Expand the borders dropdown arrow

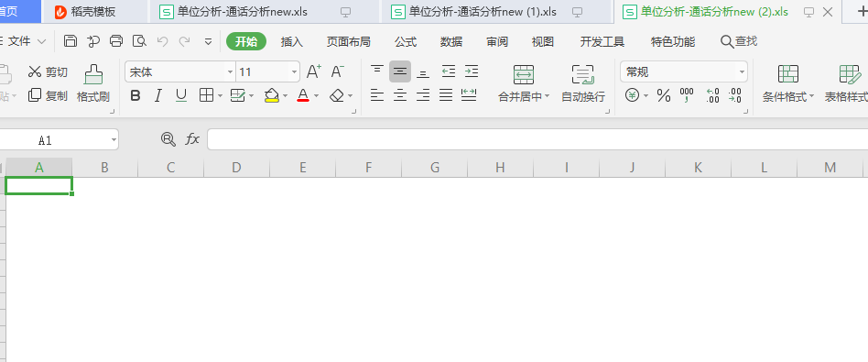(x=220, y=96)
